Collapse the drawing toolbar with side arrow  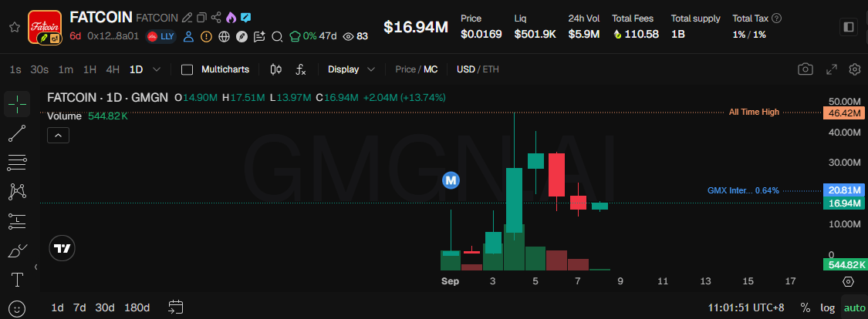36,267
